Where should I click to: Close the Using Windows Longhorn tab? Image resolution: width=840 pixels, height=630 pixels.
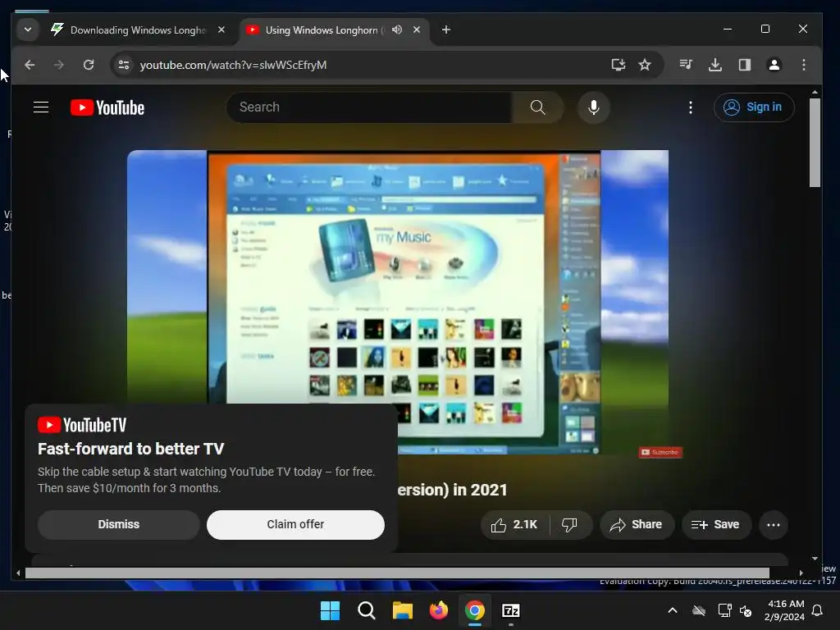pos(416,30)
